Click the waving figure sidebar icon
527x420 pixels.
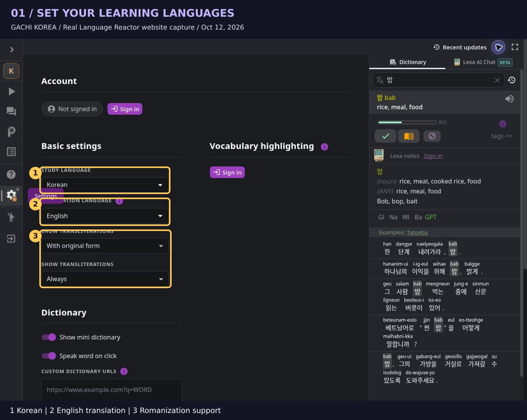click(x=11, y=217)
